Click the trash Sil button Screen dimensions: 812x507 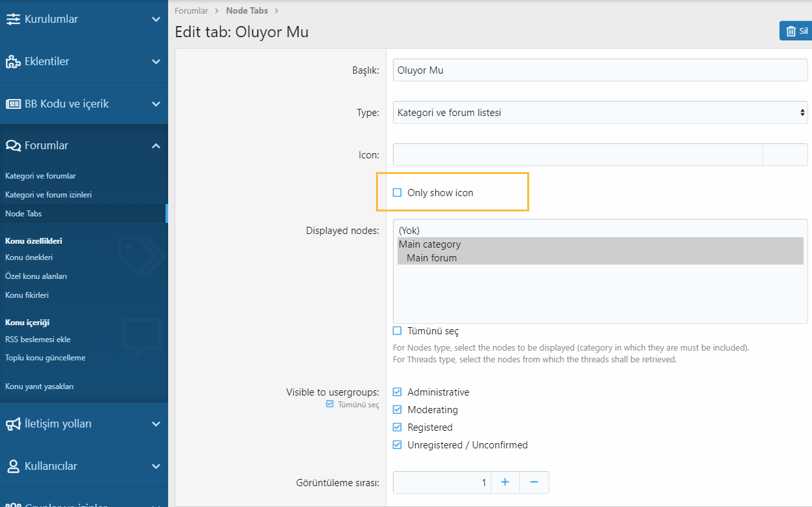796,31
